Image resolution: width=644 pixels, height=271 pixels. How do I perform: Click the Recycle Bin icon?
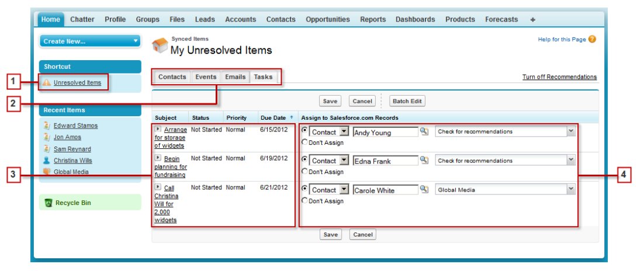pos(49,203)
